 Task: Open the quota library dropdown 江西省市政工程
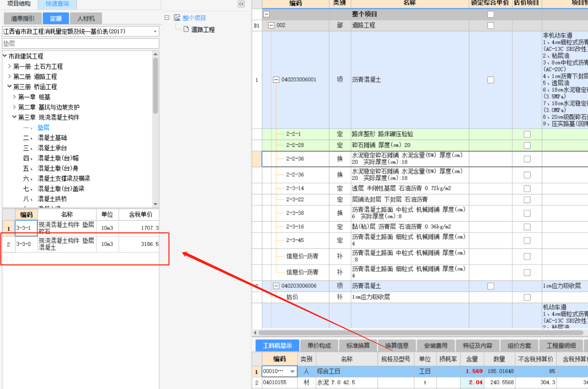[155, 31]
